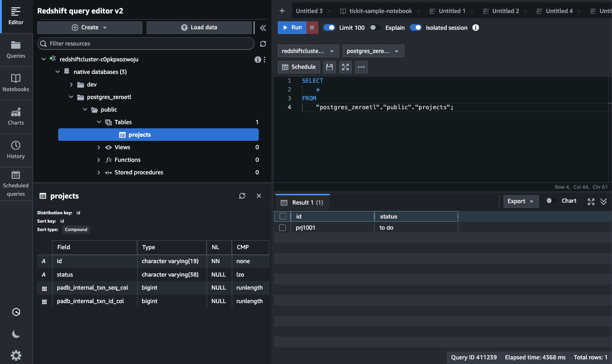Add a new editor tab with plus
612x364 pixels.
tap(282, 11)
